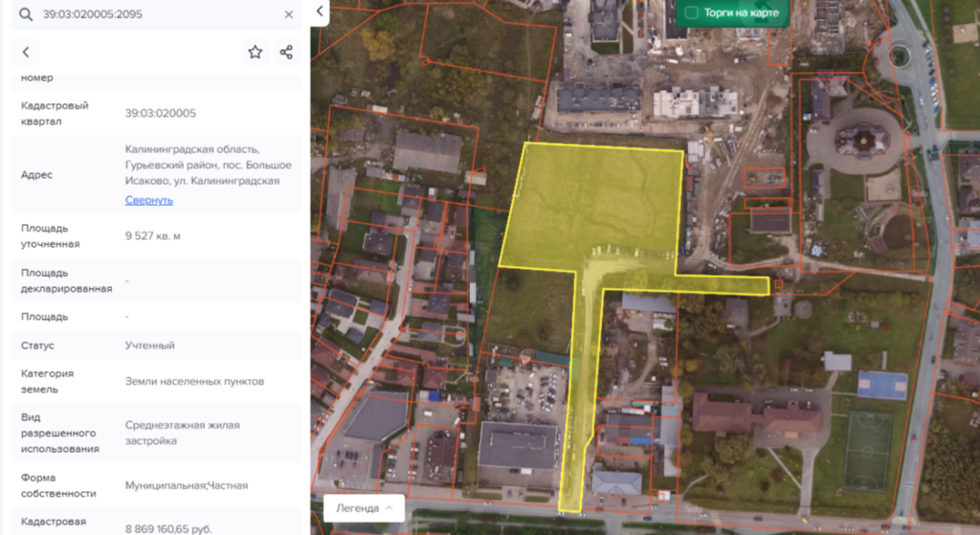Select the cadastral quarter value 39:03:020005
The image size is (980, 535).
pyautogui.click(x=160, y=113)
